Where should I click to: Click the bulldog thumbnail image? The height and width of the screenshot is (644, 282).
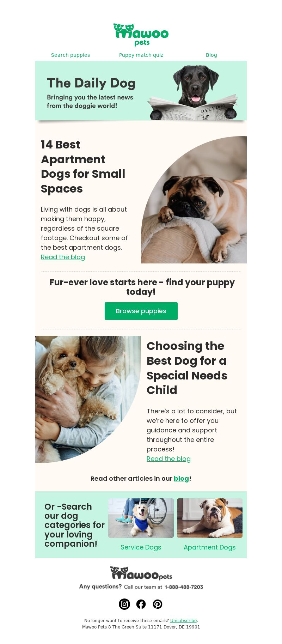tap(210, 518)
